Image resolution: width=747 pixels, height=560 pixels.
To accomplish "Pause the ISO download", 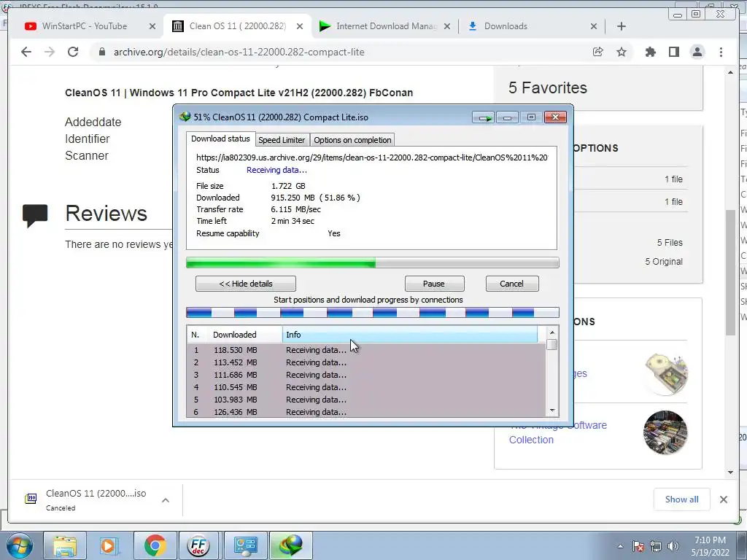I will 434,284.
